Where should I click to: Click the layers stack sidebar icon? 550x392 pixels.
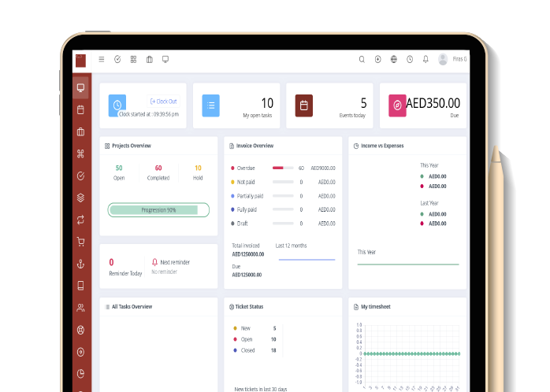click(80, 198)
